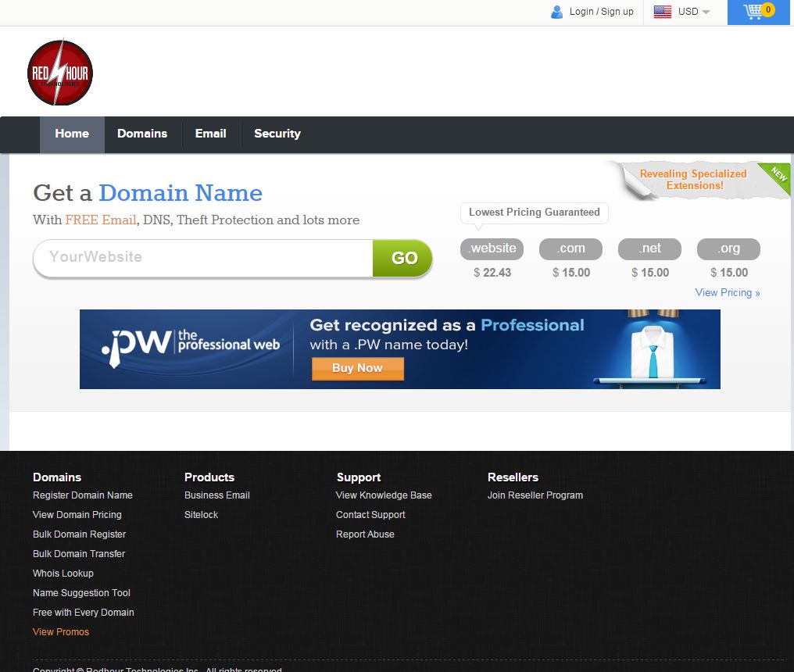Click the Products footer heading

(x=209, y=477)
